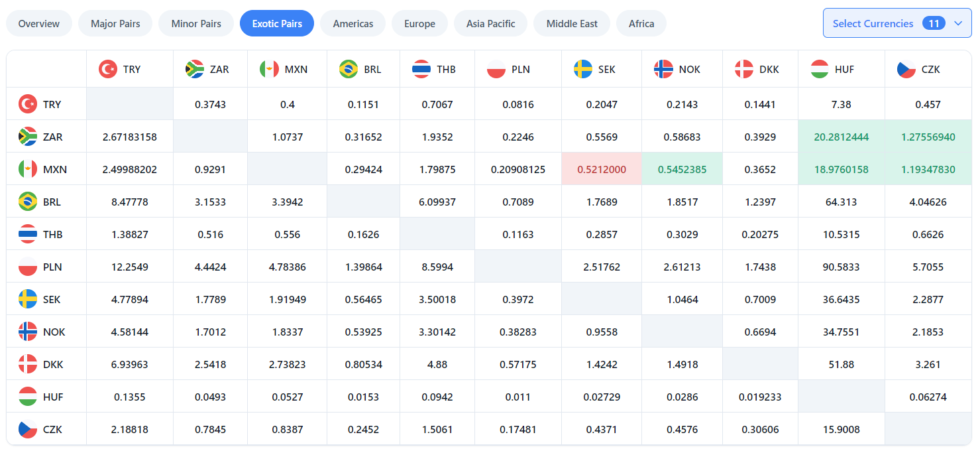The width and height of the screenshot is (980, 453).
Task: Open the Overview view
Action: click(x=38, y=23)
